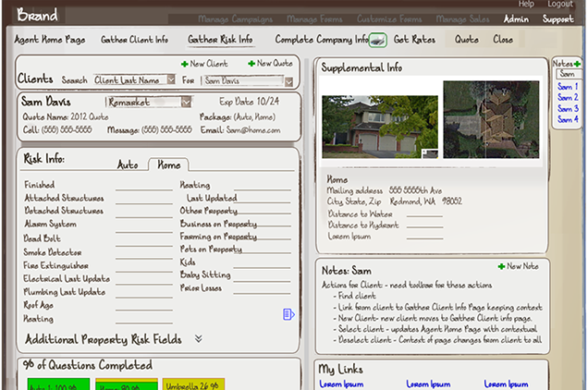Click the New Quote plus icon
588x390 pixels.
pos(251,64)
